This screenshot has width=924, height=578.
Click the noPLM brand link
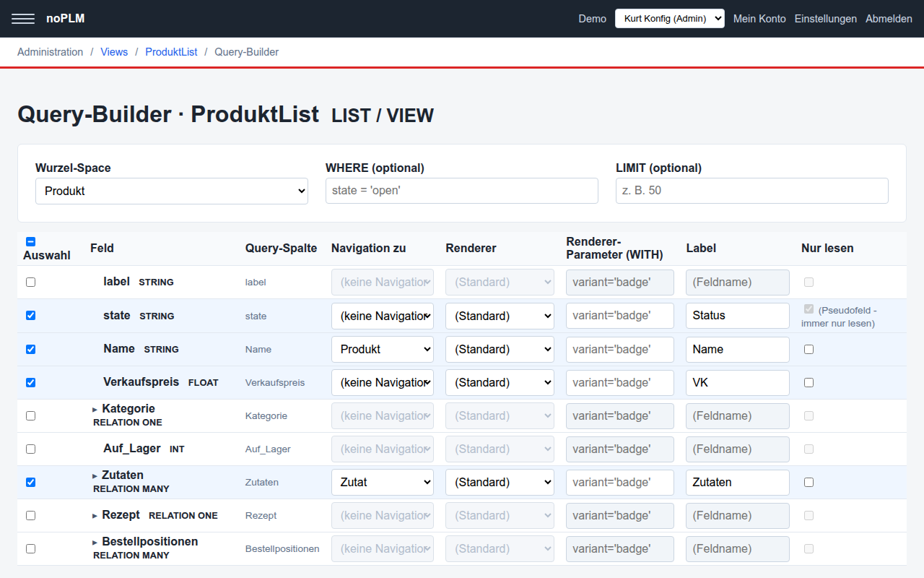pyautogui.click(x=66, y=18)
